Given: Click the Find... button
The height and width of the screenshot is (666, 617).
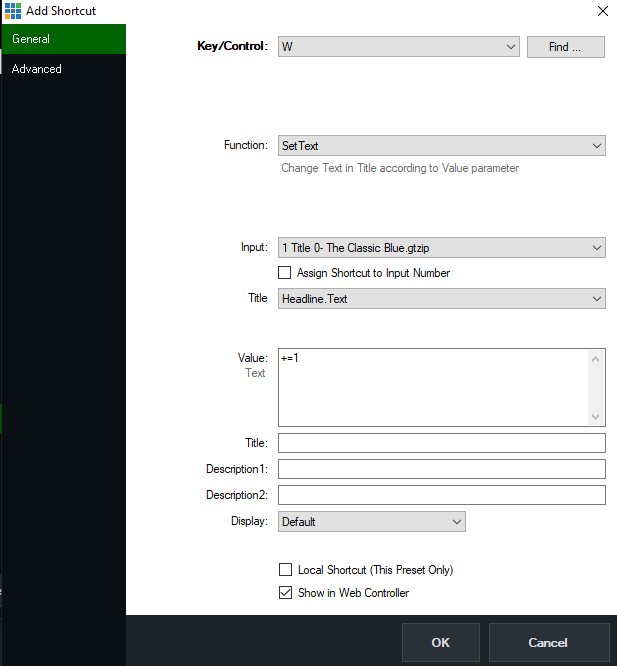Looking at the screenshot, I should 565,47.
